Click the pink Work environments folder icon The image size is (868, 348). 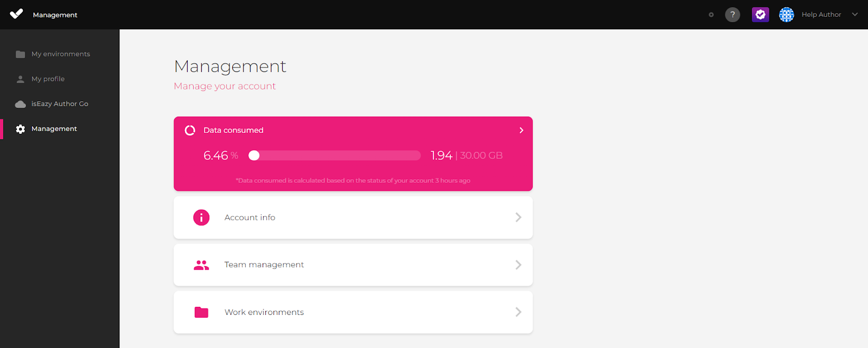(201, 312)
